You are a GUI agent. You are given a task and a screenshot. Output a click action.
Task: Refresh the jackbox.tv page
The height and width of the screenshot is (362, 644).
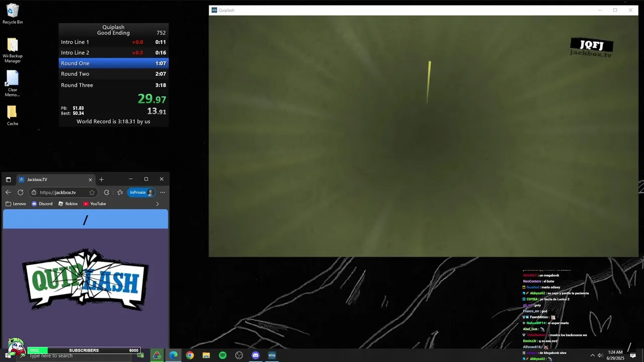tap(20, 192)
